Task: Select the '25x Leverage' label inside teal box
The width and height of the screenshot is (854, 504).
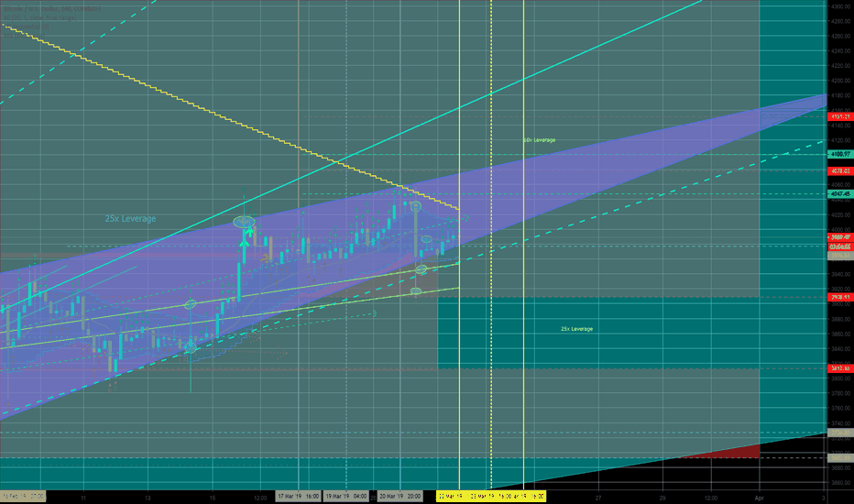Action: [x=576, y=329]
